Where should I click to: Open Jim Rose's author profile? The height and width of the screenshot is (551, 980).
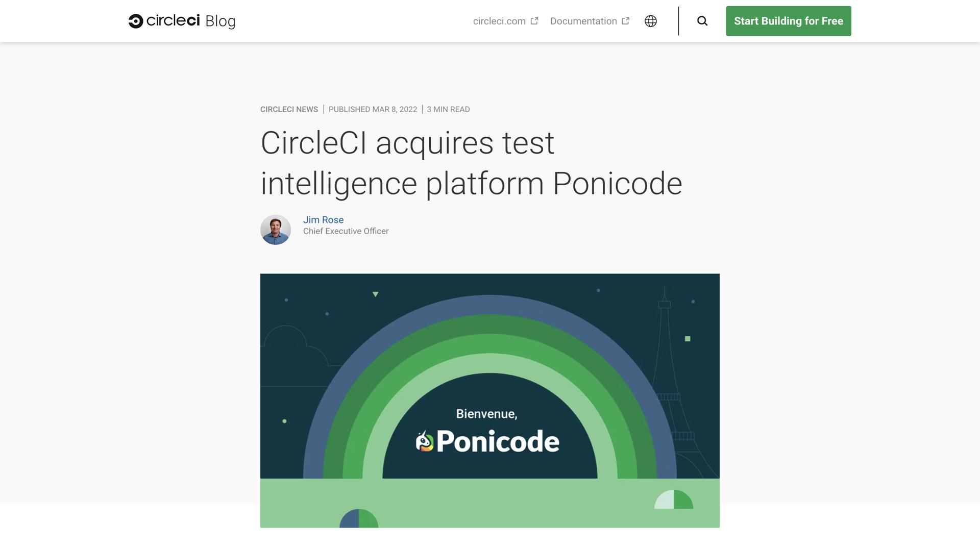point(323,220)
